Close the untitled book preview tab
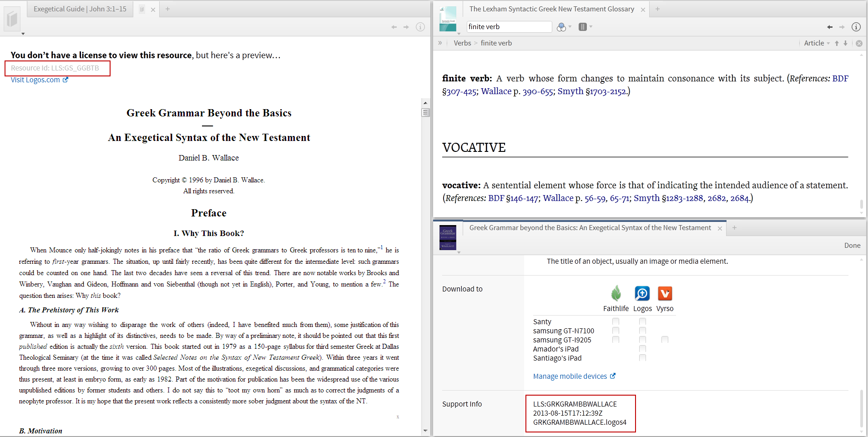Viewport: 868px width, 437px height. point(153,10)
